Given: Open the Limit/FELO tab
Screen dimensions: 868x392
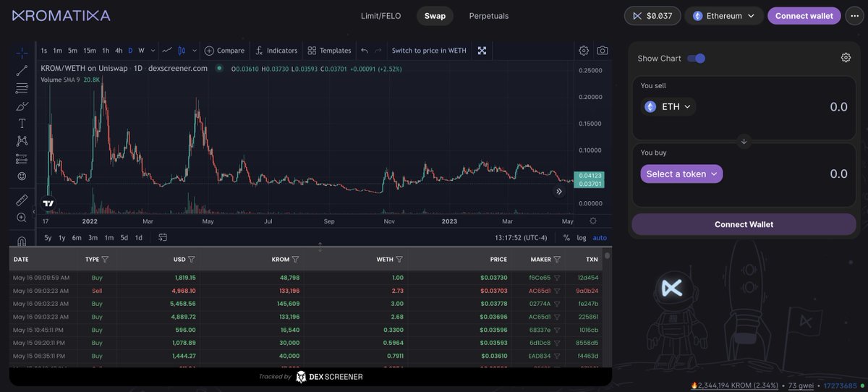Looking at the screenshot, I should [x=380, y=16].
